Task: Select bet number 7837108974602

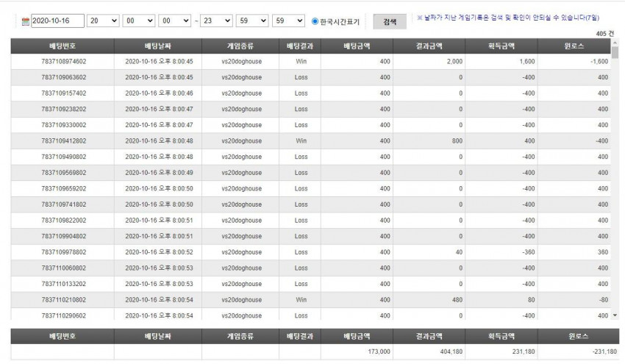Action: pos(64,61)
